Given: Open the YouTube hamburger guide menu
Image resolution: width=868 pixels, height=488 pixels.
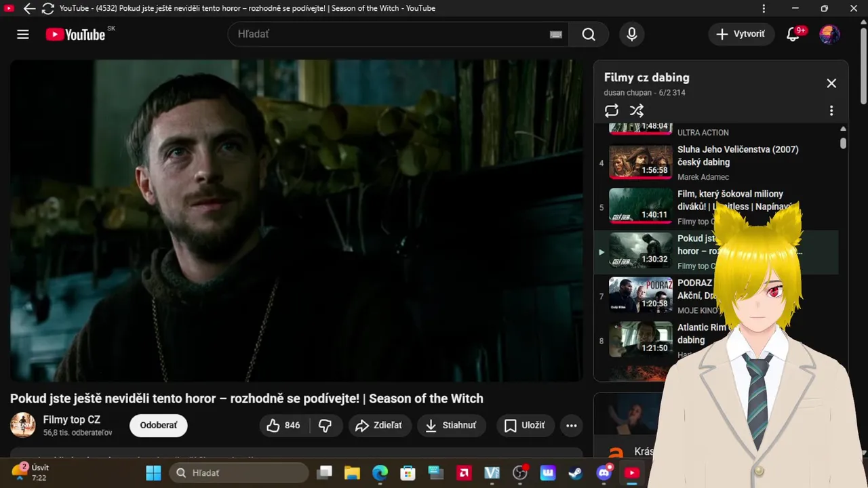Looking at the screenshot, I should click(23, 35).
